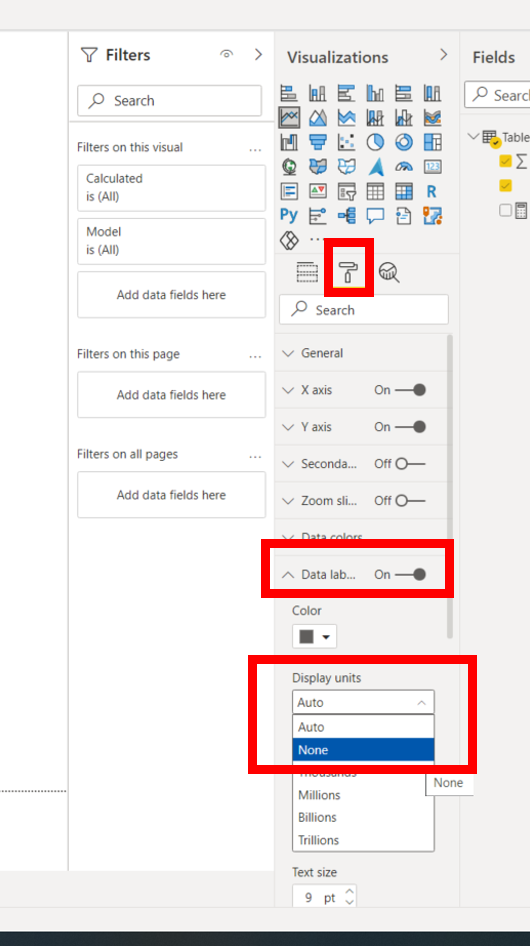530x946 pixels.
Task: Select the Donut chart visualization
Action: point(404,142)
